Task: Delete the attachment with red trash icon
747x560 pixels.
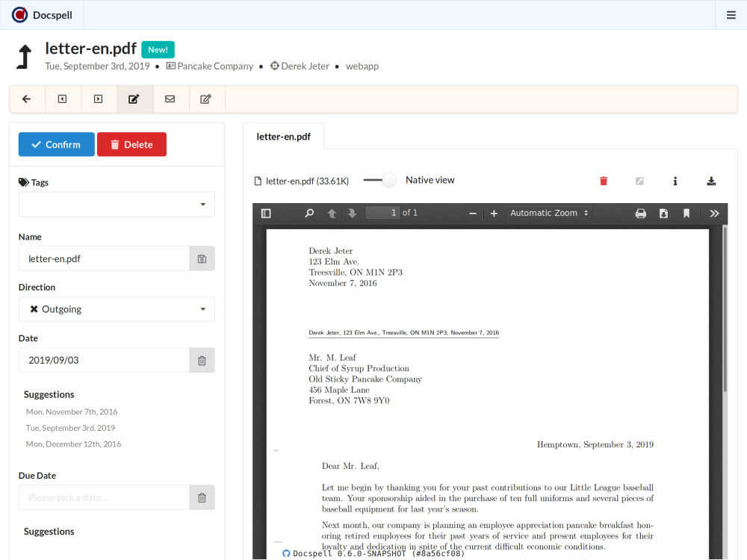Action: (604, 181)
